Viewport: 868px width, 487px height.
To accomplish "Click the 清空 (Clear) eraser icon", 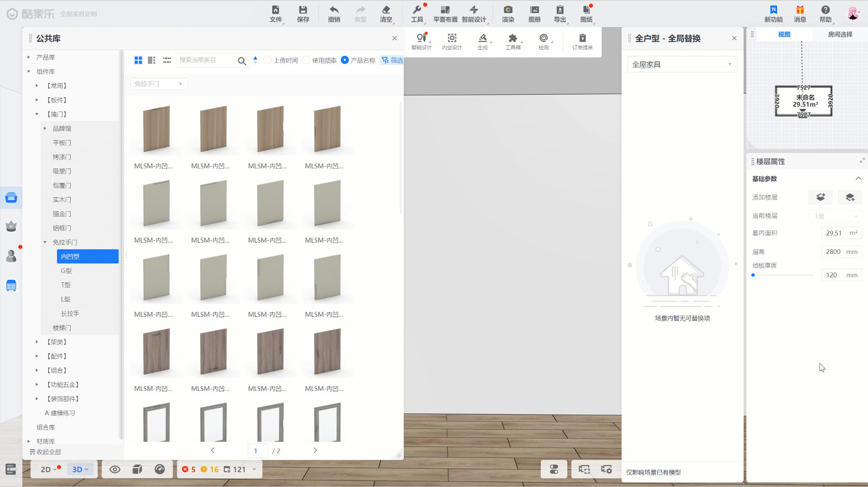I will pos(386,10).
